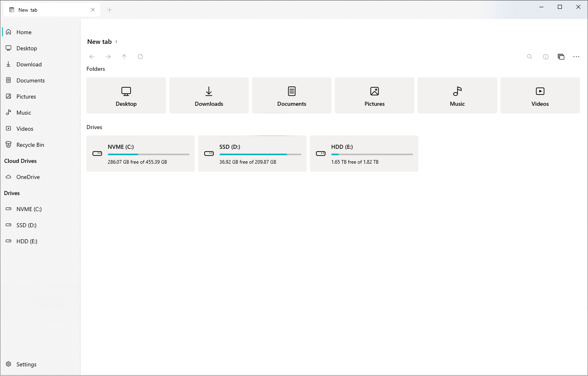
Task: Open Download in the sidebar
Action: (40, 64)
